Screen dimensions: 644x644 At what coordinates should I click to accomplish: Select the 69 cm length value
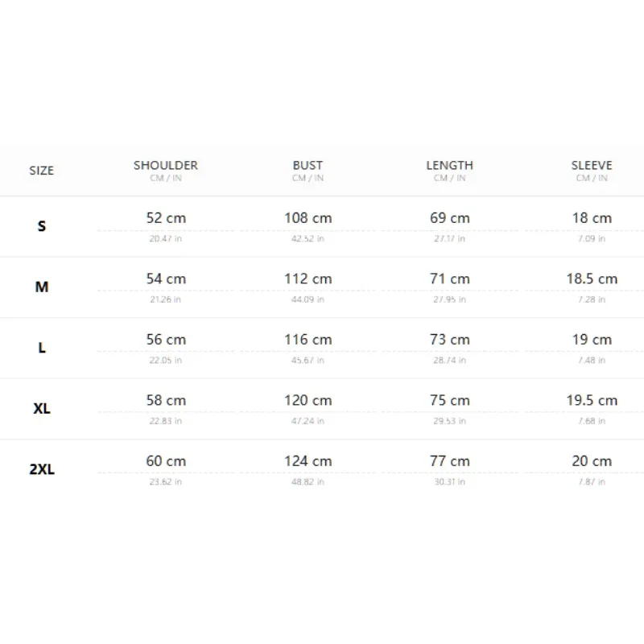450,217
